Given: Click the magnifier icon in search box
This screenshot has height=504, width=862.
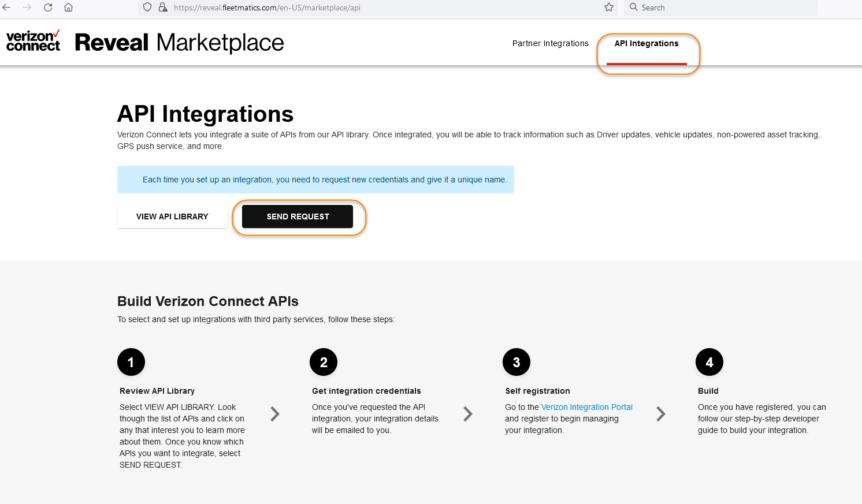Looking at the screenshot, I should pyautogui.click(x=634, y=8).
